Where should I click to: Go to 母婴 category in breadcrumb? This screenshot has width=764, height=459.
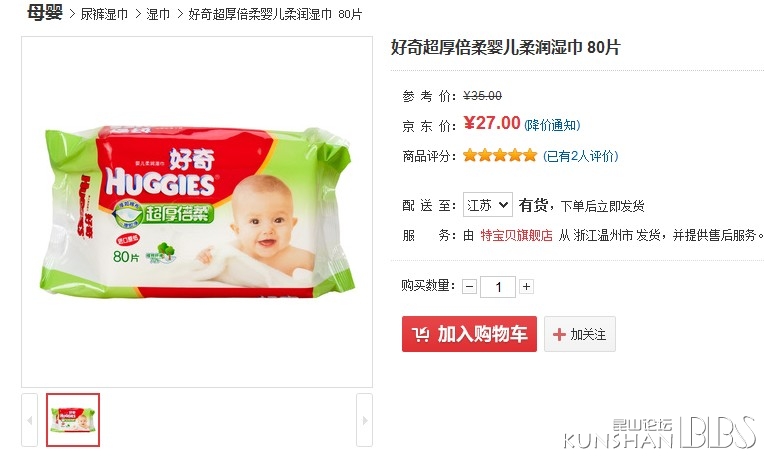(x=45, y=13)
